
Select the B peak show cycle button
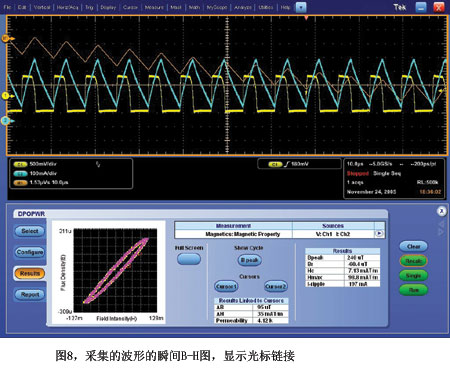coord(249,260)
